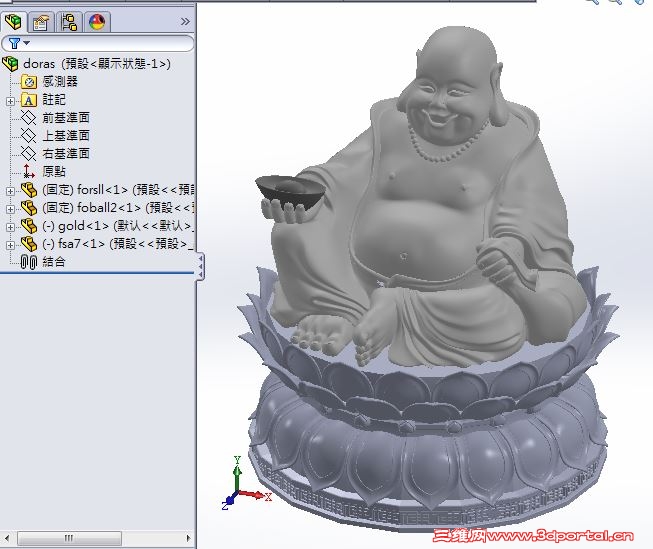Open the tree filter funnel dropdown
653x549 pixels.
pyautogui.click(x=19, y=43)
